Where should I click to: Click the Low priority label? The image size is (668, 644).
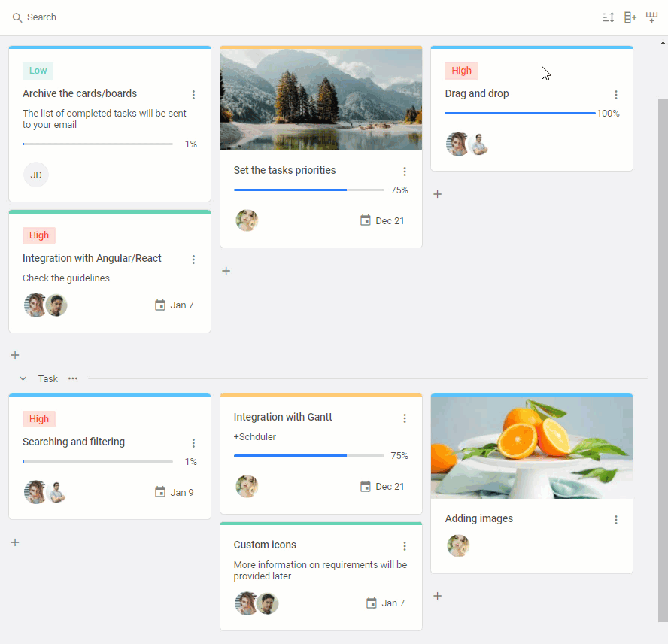pos(38,71)
